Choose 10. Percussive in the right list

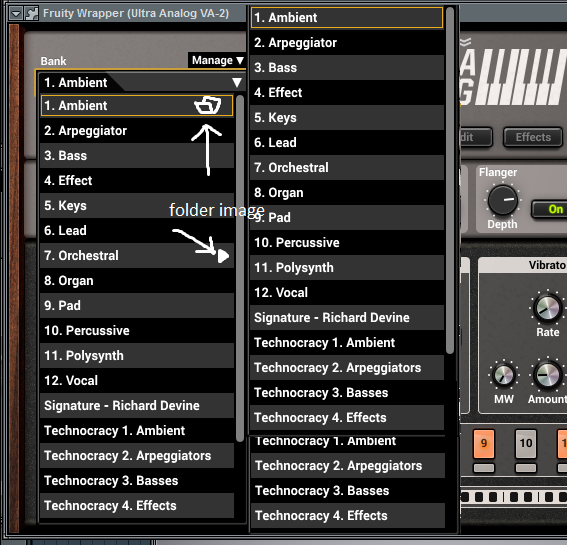tap(347, 242)
